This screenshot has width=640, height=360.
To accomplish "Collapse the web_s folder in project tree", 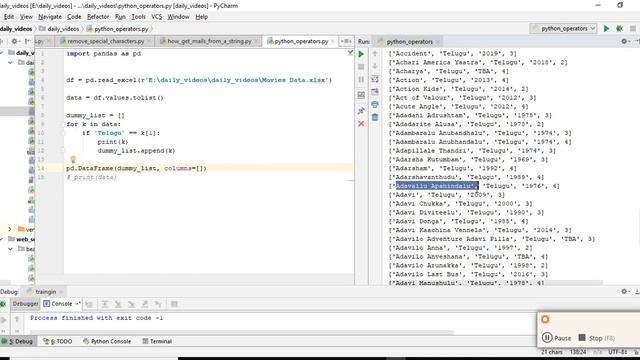I will click(x=2, y=239).
